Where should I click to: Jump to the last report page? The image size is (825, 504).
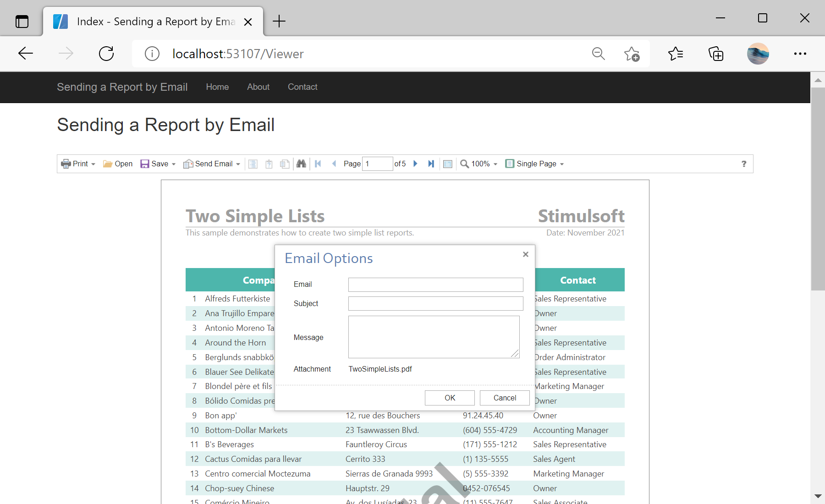coord(431,164)
